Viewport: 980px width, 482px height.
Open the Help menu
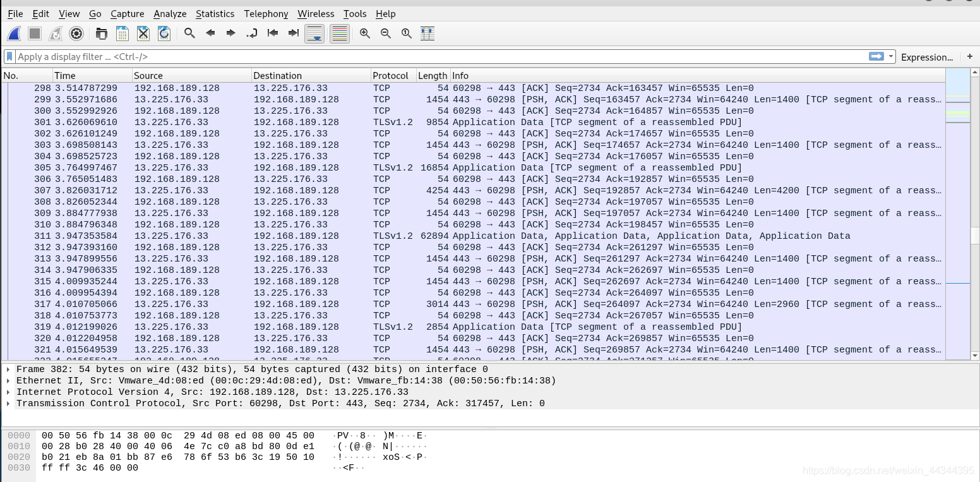386,13
